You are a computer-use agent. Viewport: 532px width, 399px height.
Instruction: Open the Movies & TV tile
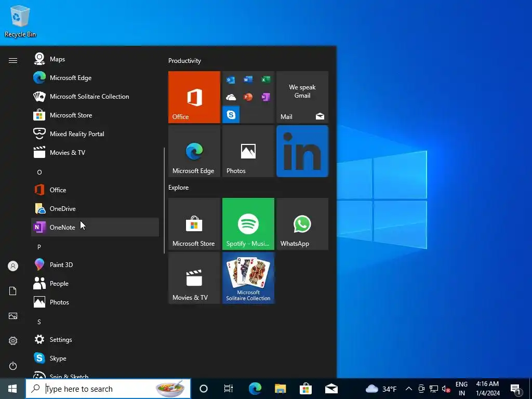click(x=194, y=278)
